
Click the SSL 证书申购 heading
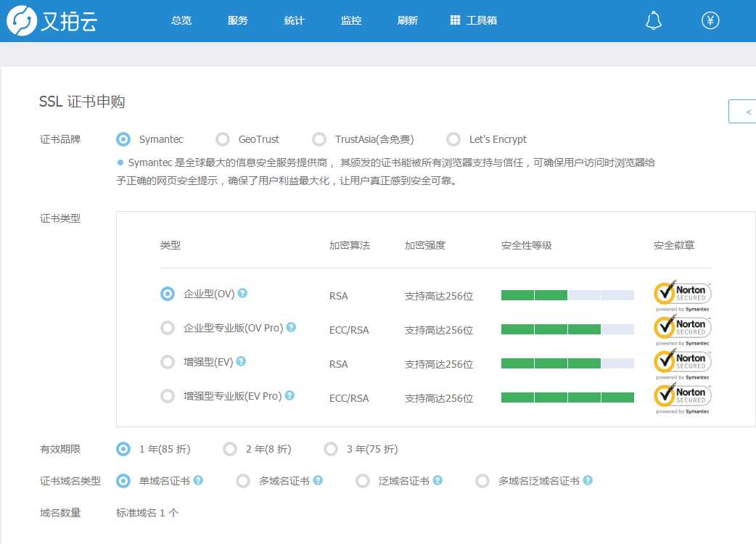82,102
